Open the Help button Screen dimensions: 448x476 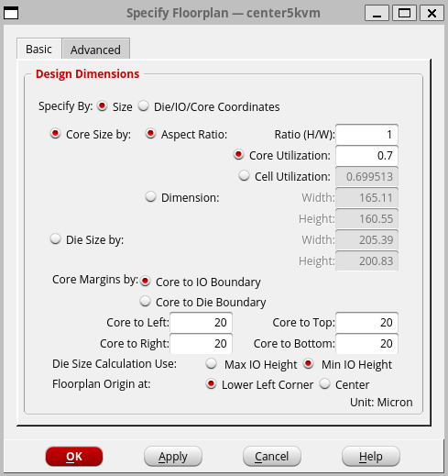[371, 457]
